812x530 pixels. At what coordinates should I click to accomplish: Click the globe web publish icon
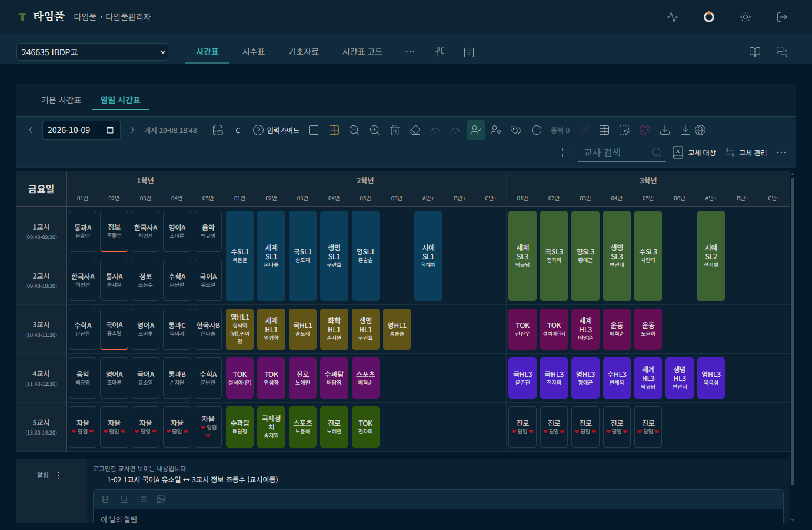click(x=700, y=130)
